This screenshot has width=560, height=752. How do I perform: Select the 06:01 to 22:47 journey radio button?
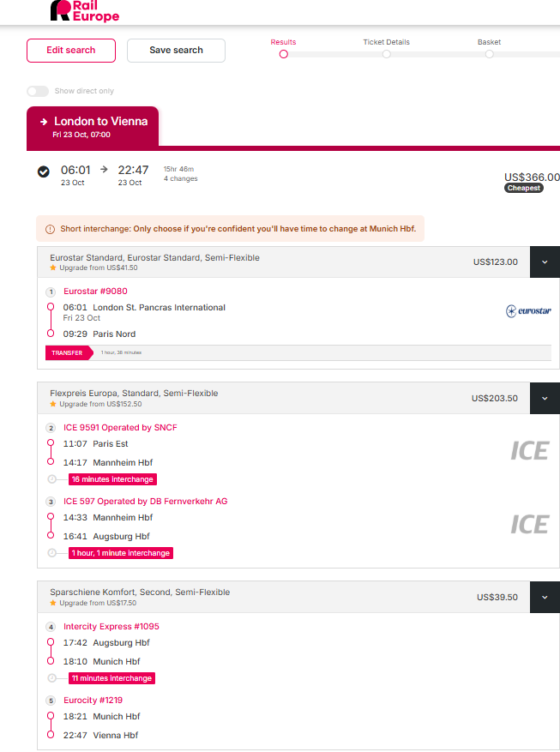(x=44, y=171)
